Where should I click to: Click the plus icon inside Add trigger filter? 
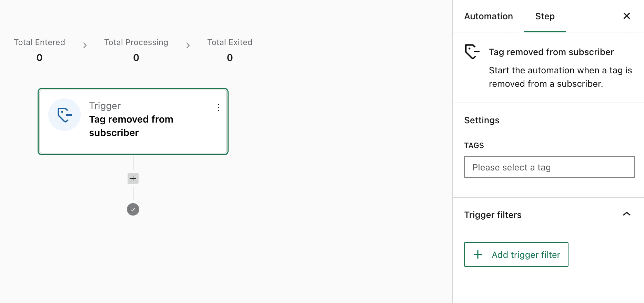point(478,254)
